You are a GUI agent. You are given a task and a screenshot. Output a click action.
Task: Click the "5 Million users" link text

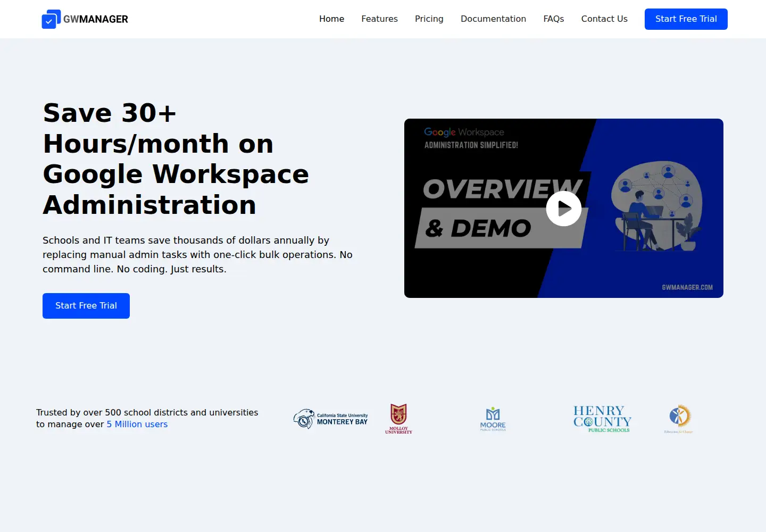137,425
